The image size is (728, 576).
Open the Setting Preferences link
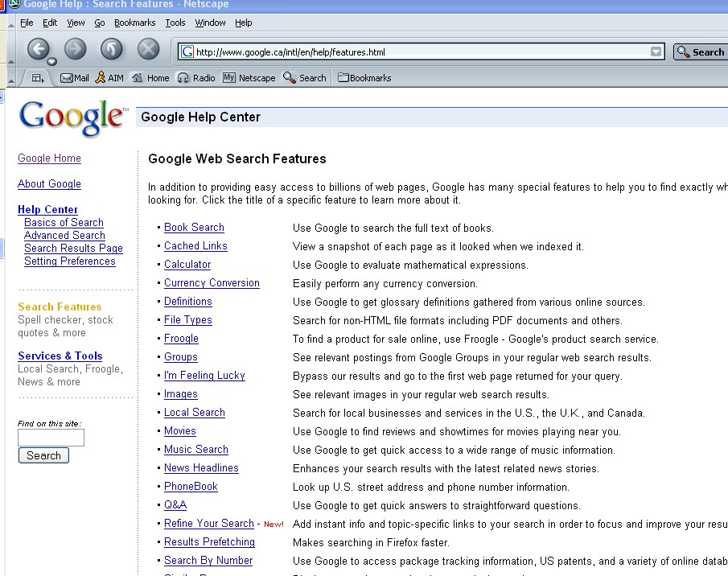pyautogui.click(x=70, y=261)
